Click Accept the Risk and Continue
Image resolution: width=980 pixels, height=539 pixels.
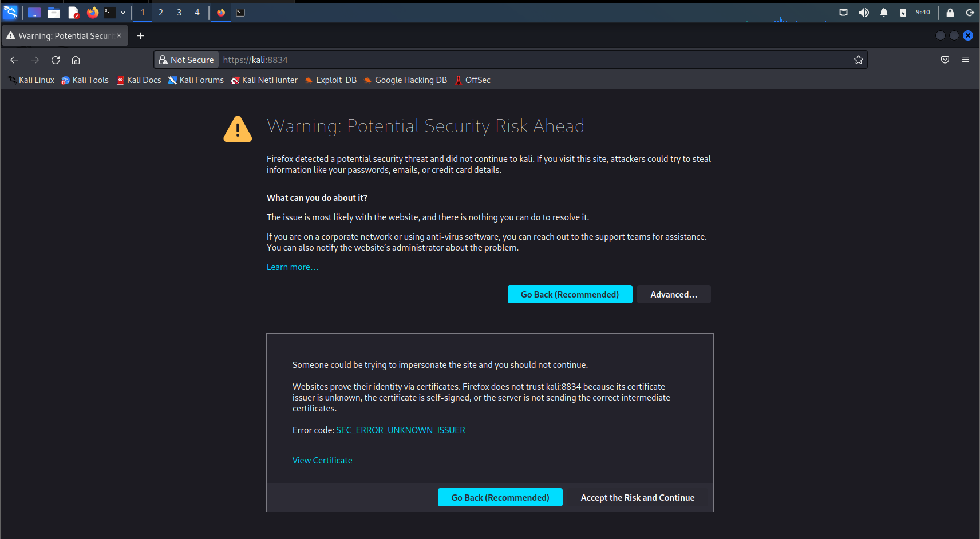pyautogui.click(x=638, y=497)
